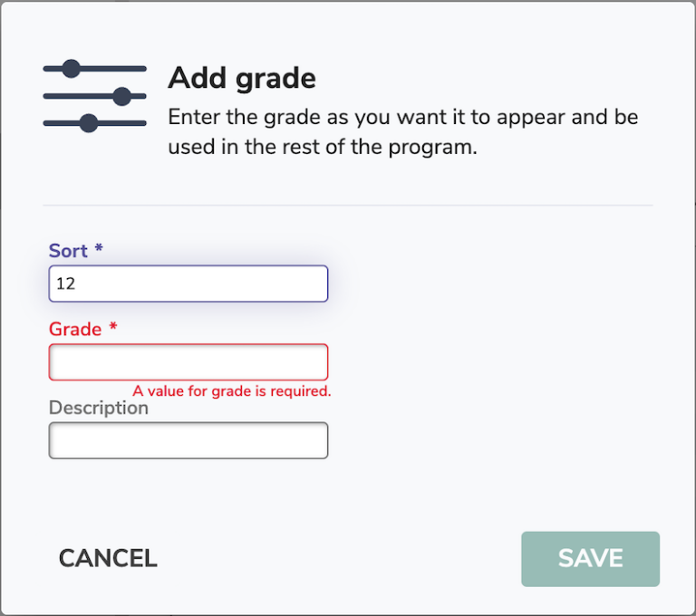This screenshot has height=616, width=696.
Task: Click the gray Description field label
Action: [98, 409]
